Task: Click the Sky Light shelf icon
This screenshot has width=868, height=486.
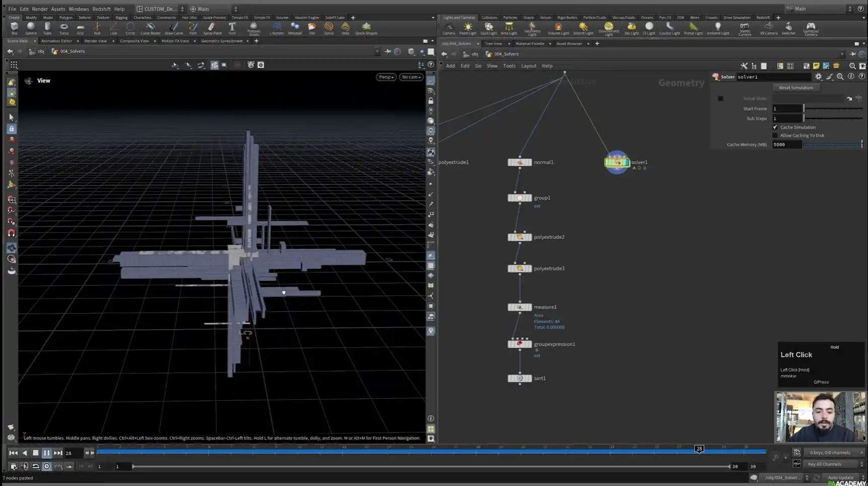Action: (x=631, y=27)
